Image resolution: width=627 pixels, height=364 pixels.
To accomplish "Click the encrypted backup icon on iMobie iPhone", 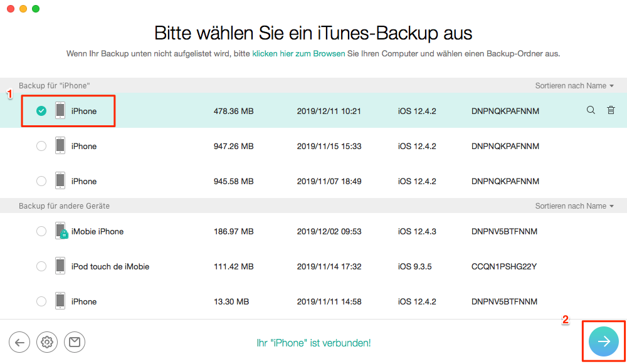I will (x=63, y=235).
